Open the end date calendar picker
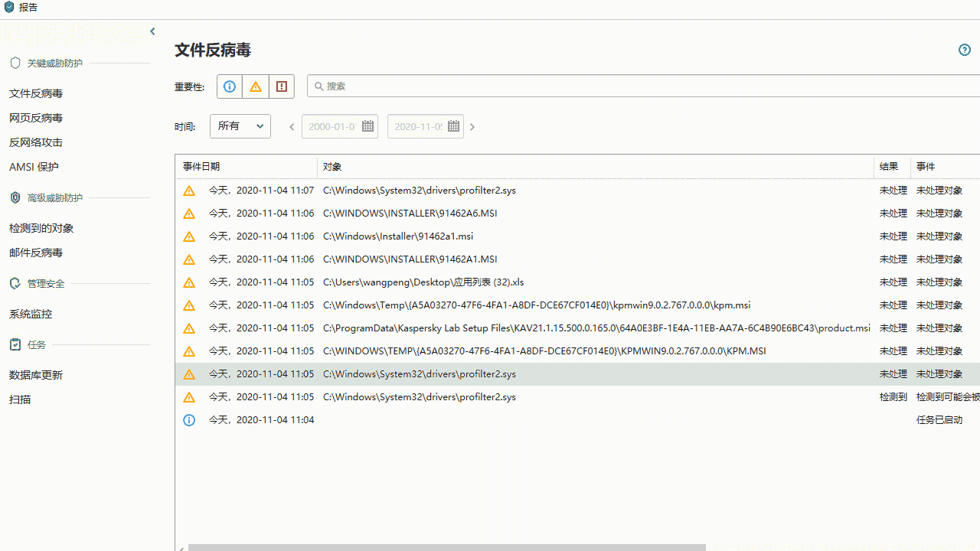980x551 pixels. coord(453,126)
